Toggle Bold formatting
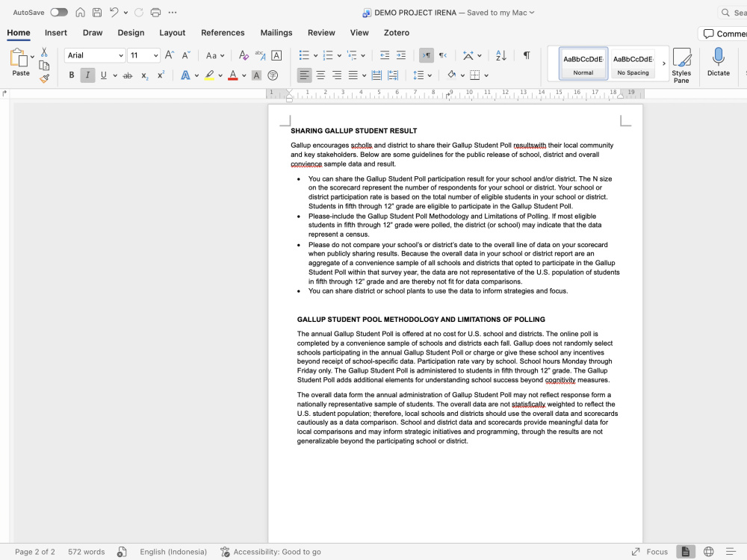This screenshot has width=747, height=560. (72, 75)
